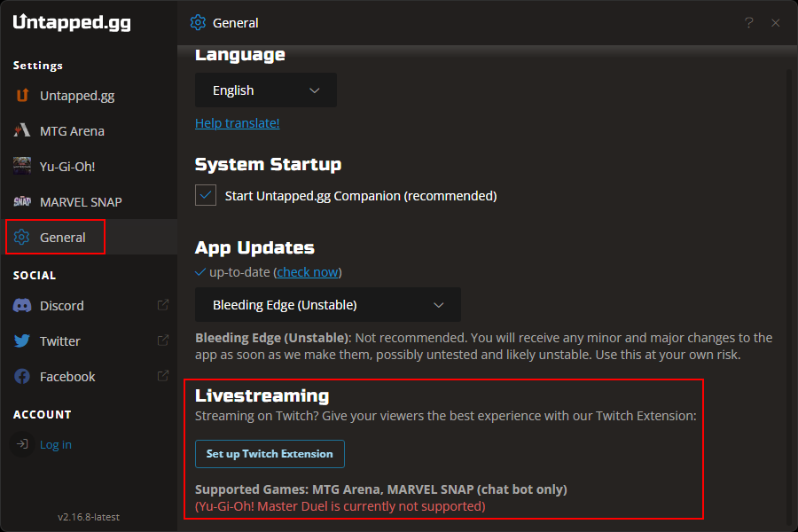This screenshot has height=532, width=798.
Task: Click version text v2.16.8-latest
Action: tap(89, 517)
